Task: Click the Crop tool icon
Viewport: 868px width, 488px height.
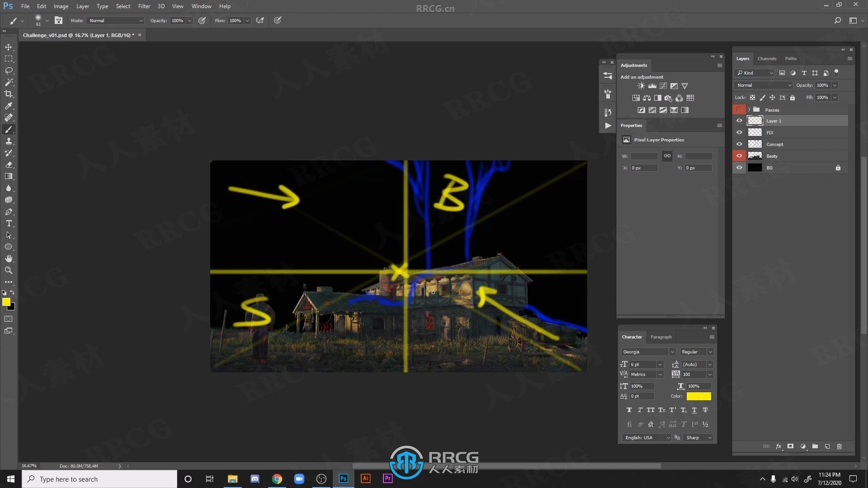Action: [x=8, y=94]
